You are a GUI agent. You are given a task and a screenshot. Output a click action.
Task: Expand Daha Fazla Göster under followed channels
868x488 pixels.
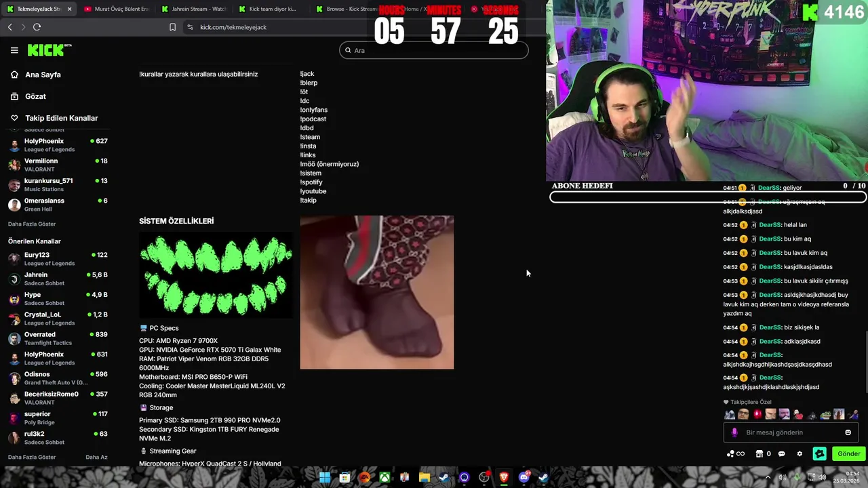[x=32, y=224]
